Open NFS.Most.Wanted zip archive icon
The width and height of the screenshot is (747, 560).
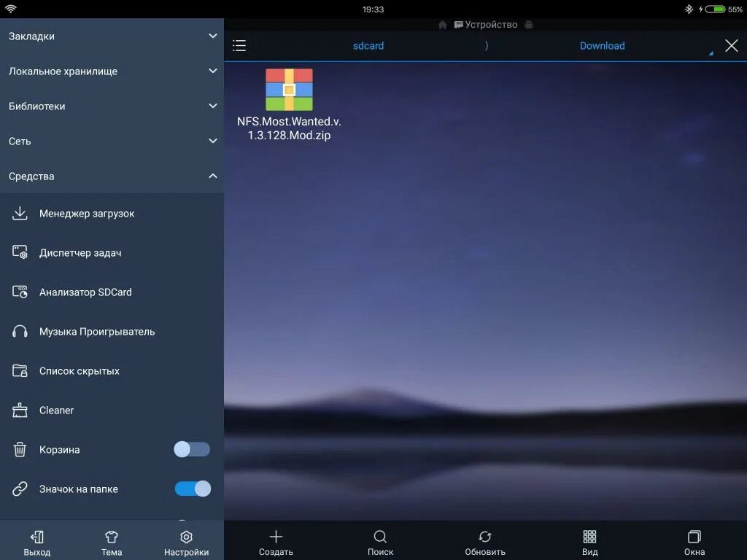pyautogui.click(x=289, y=90)
